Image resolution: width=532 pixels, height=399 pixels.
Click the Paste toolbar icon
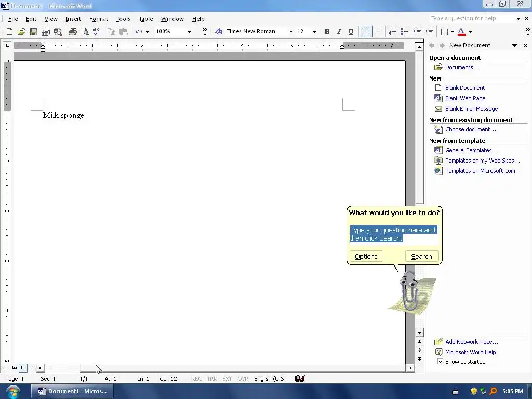coord(124,32)
